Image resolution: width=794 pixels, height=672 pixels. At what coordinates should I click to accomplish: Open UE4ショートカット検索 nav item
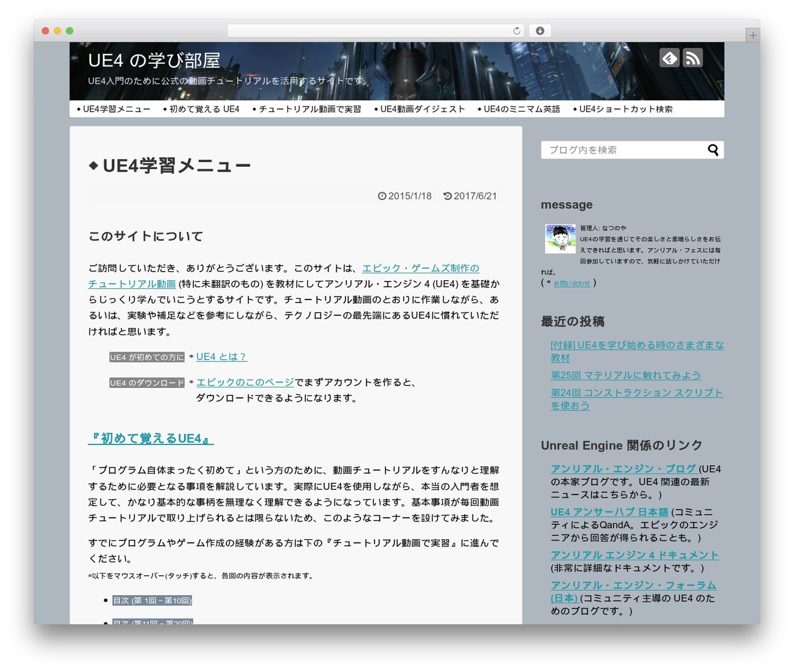[x=623, y=109]
